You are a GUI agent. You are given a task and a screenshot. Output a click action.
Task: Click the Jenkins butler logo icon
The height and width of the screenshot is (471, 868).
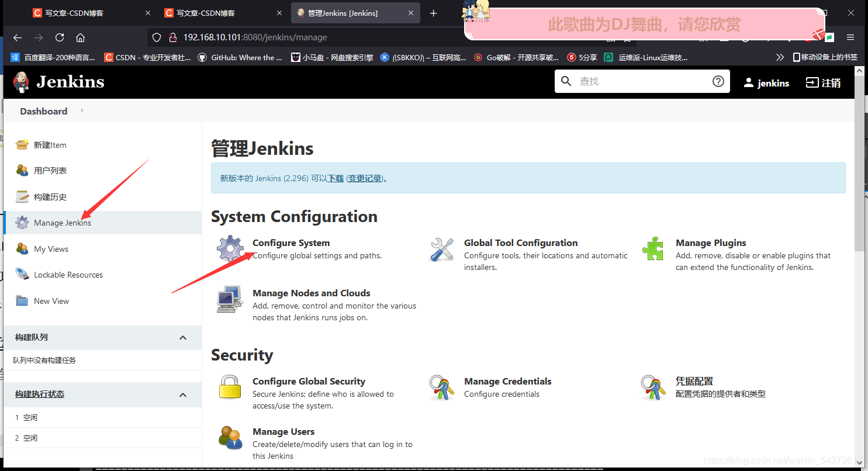pyautogui.click(x=22, y=82)
